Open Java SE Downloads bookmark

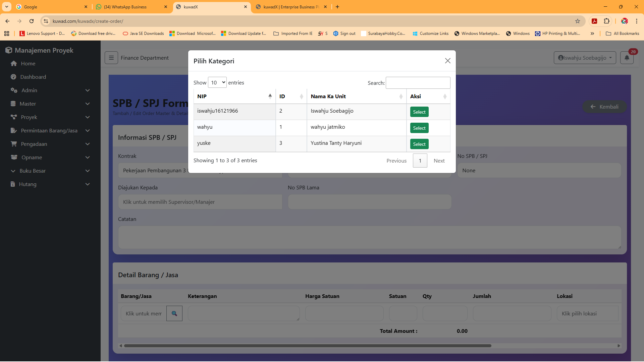coord(143,34)
